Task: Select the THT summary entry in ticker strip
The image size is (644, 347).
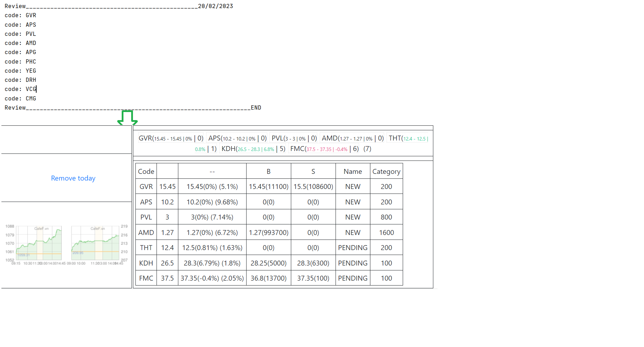Action: click(x=408, y=138)
